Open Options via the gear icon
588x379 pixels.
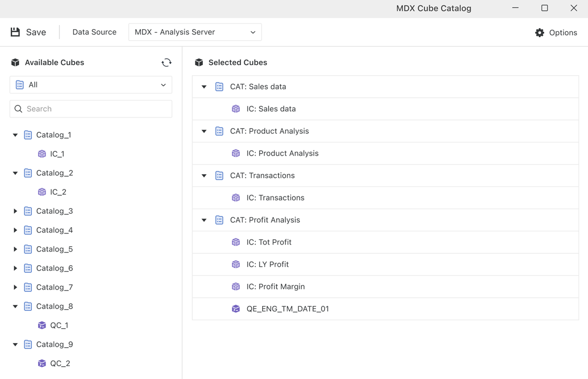click(x=539, y=33)
